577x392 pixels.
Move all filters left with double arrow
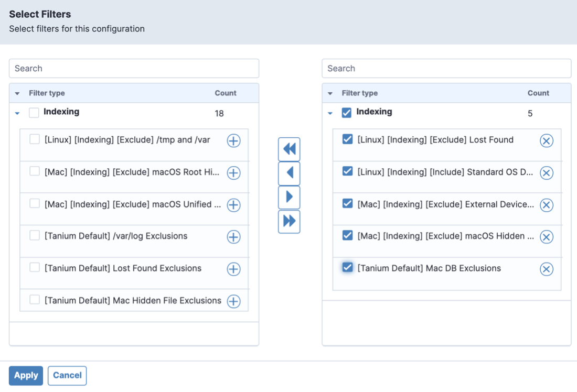[x=289, y=149]
